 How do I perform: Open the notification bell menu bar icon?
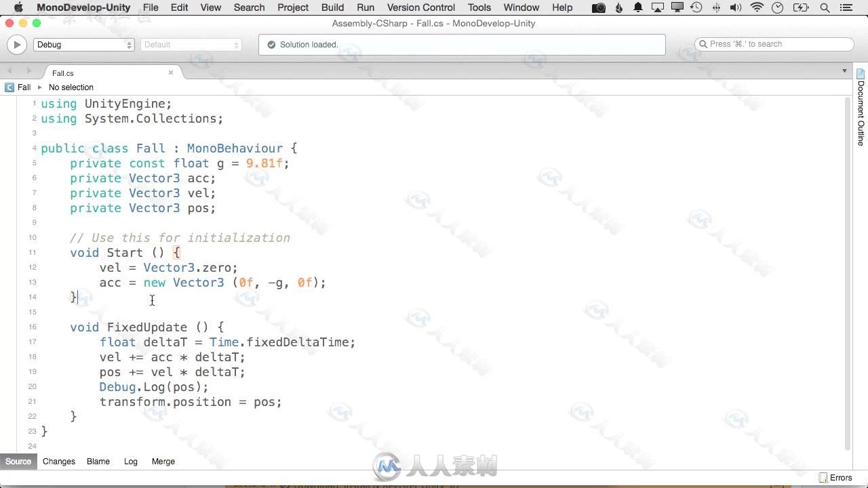tap(638, 8)
